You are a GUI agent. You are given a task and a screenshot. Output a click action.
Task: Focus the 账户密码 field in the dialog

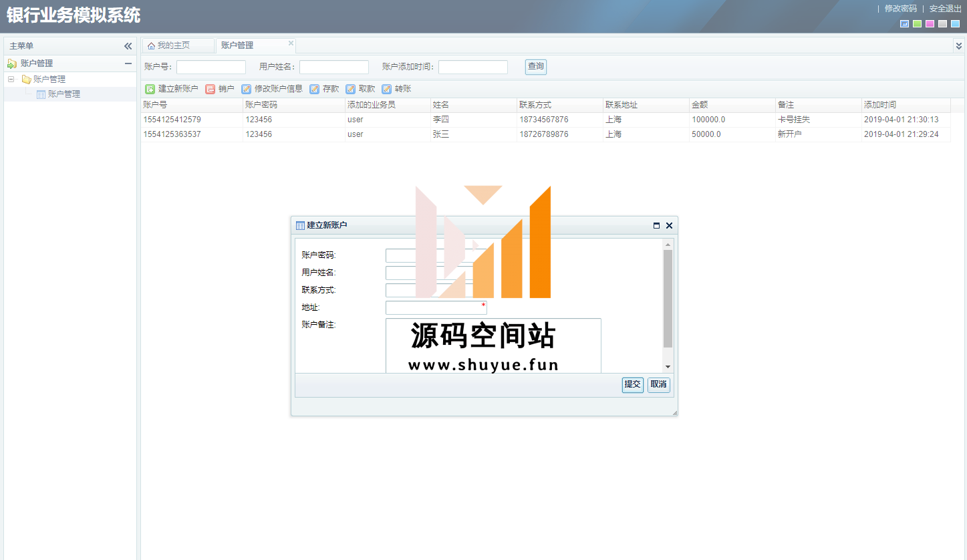[436, 255]
